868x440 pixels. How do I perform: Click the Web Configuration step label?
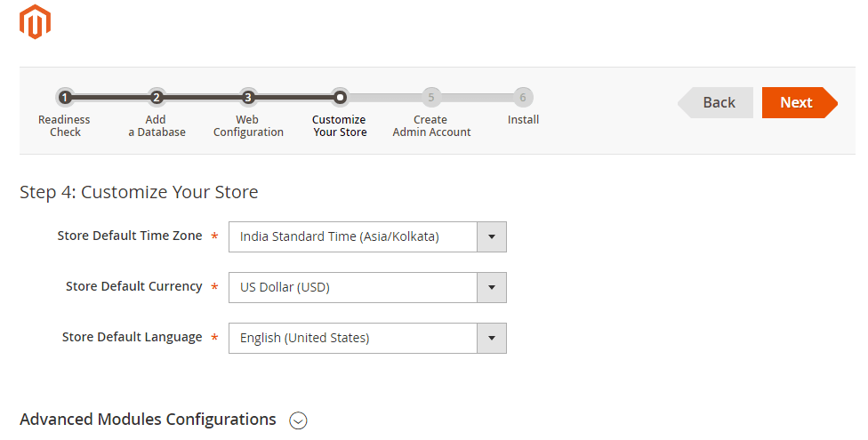coord(248,125)
